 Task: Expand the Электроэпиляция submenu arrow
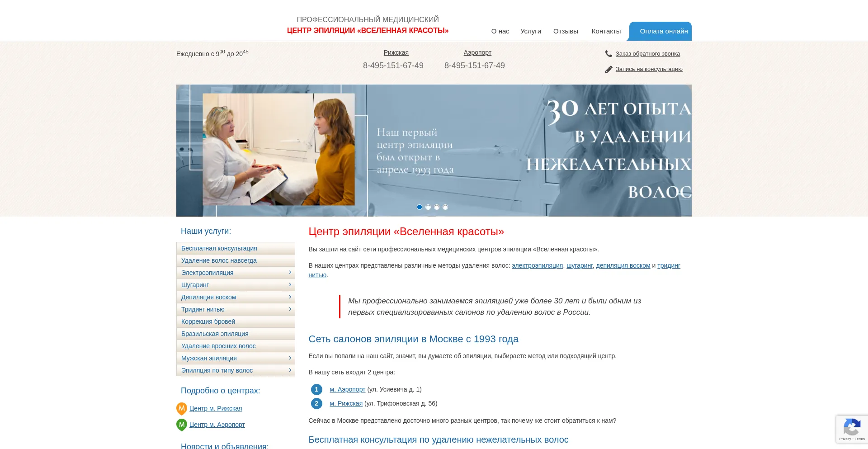[x=290, y=273]
